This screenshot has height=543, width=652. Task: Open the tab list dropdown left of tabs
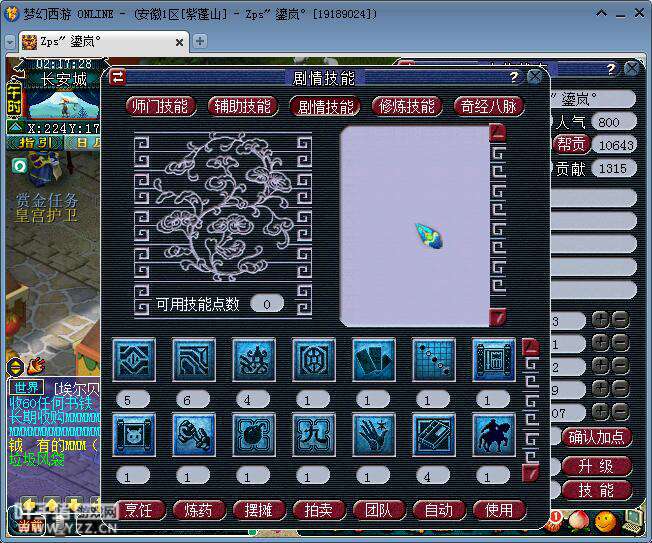point(10,42)
